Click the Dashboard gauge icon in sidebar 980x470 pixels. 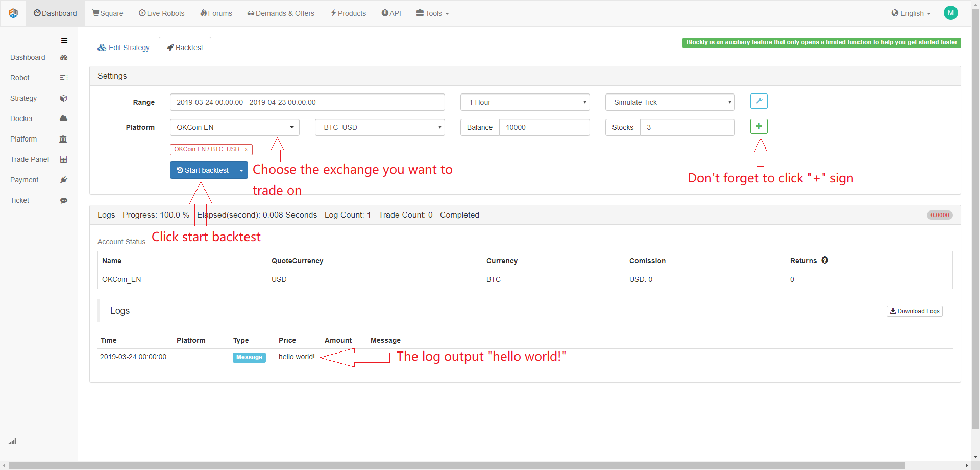(x=64, y=58)
